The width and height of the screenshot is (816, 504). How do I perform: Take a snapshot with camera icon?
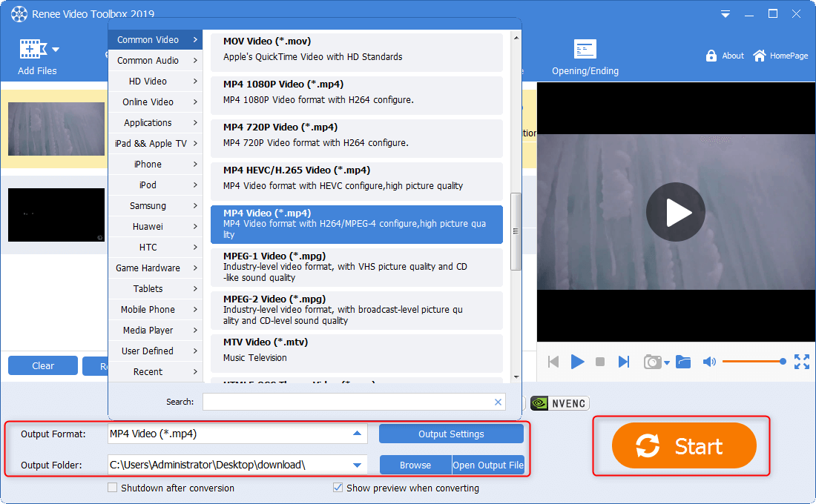[x=652, y=362]
